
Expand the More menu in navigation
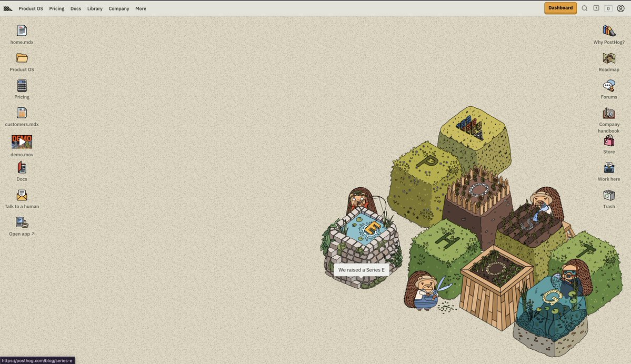[141, 8]
